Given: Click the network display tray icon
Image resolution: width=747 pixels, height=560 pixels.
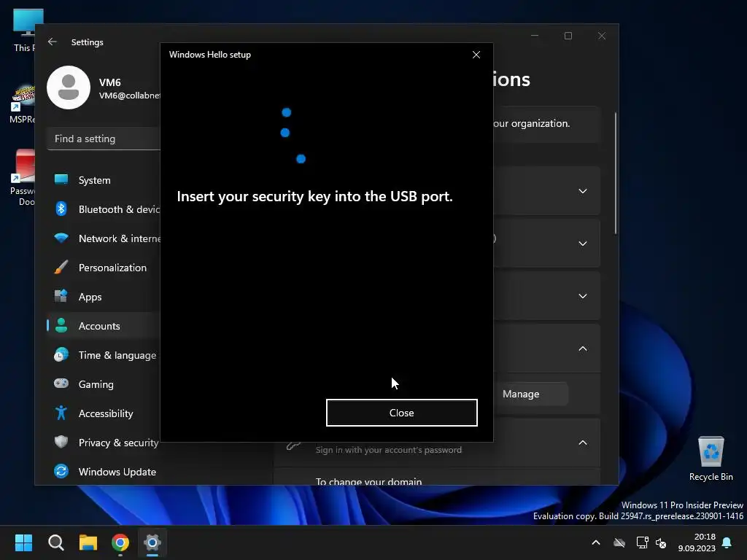Looking at the screenshot, I should coord(642,542).
